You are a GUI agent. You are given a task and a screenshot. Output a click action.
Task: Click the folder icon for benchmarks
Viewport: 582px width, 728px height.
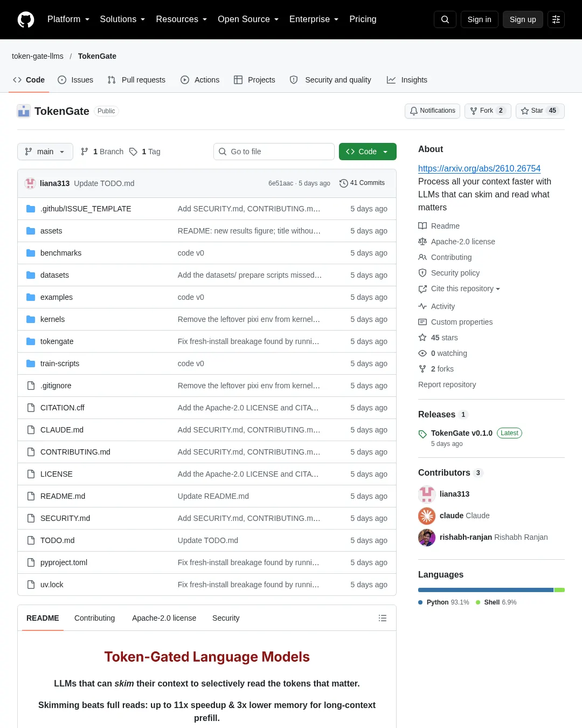point(31,253)
